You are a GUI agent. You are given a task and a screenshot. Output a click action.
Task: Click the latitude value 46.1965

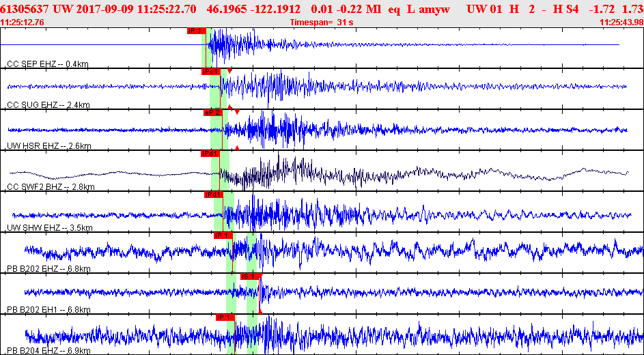pyautogui.click(x=227, y=9)
